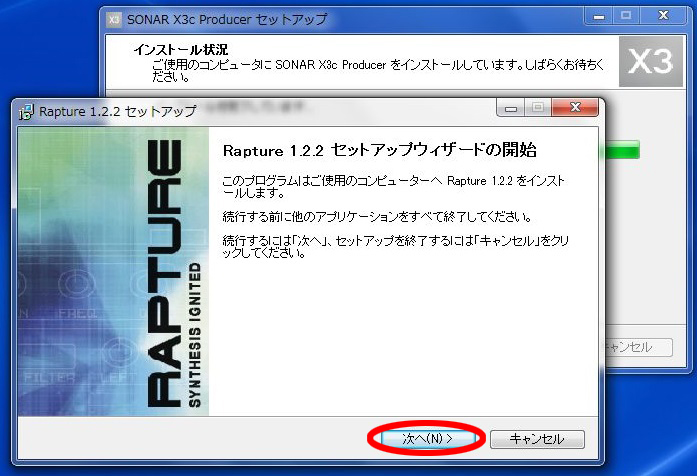This screenshot has width=697, height=476.
Task: Click the RAPTURE Synthesis Ignited banner image
Action: tap(113, 272)
